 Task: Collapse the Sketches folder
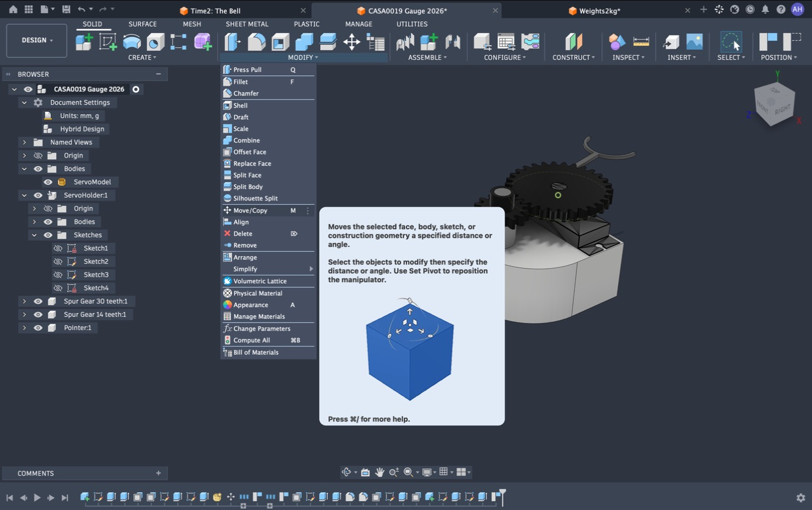pos(34,235)
